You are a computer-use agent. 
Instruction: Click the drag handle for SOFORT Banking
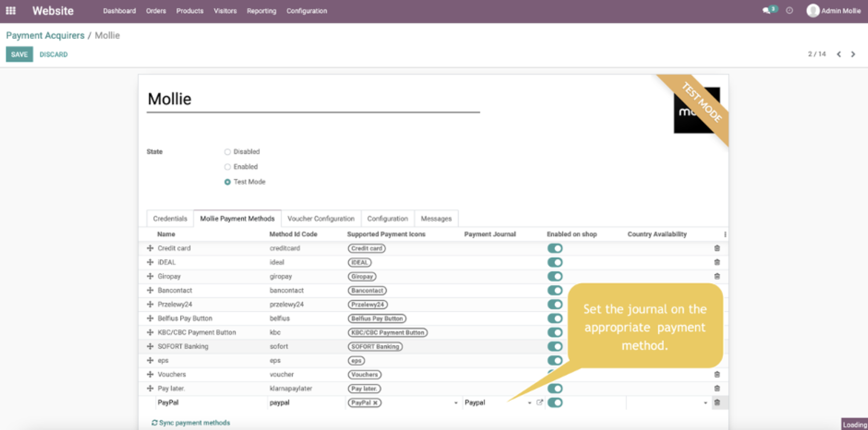click(150, 346)
